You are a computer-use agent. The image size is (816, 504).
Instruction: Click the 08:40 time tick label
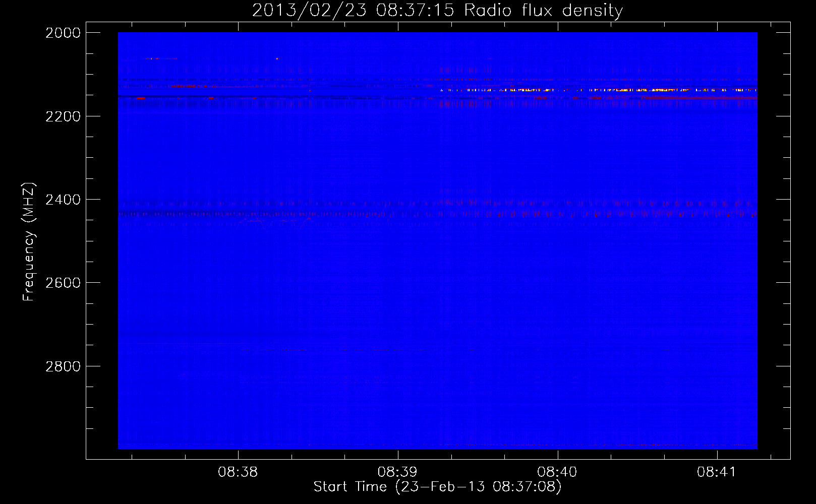coord(557,472)
